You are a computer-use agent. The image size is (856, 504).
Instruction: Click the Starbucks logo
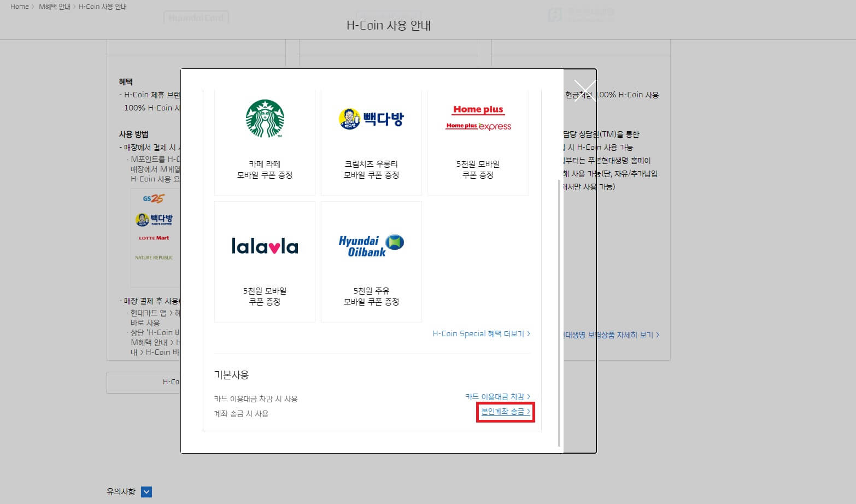click(x=265, y=119)
